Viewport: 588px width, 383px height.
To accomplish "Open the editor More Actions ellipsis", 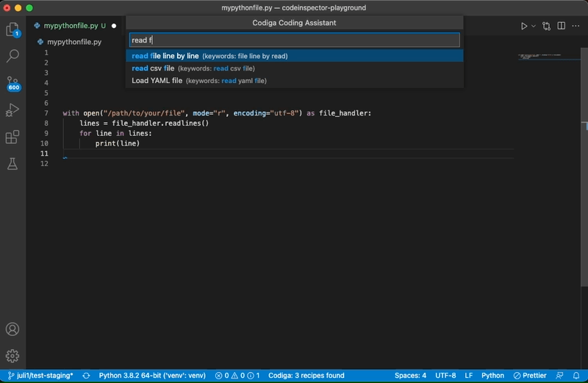I will click(576, 26).
